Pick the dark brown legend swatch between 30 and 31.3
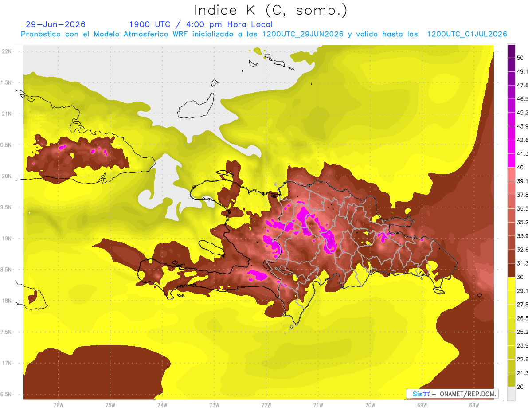 (511, 270)
